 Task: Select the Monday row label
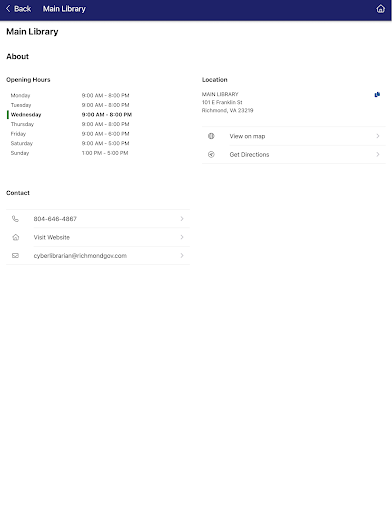20,96
